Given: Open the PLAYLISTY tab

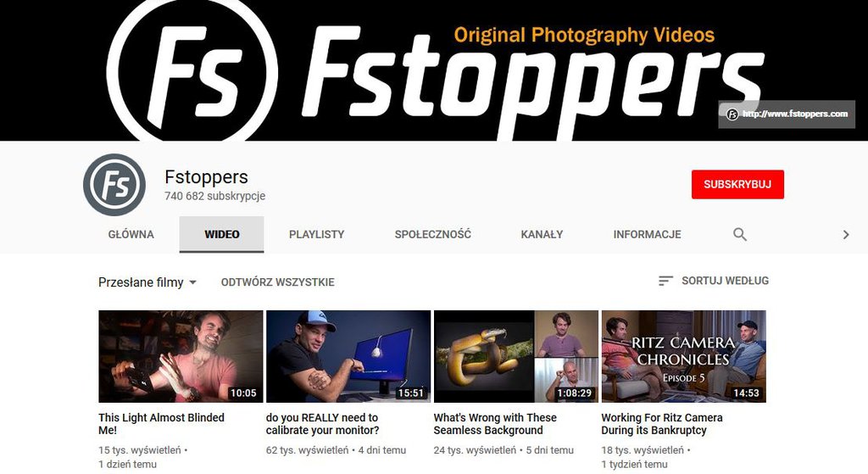Looking at the screenshot, I should click(x=317, y=234).
